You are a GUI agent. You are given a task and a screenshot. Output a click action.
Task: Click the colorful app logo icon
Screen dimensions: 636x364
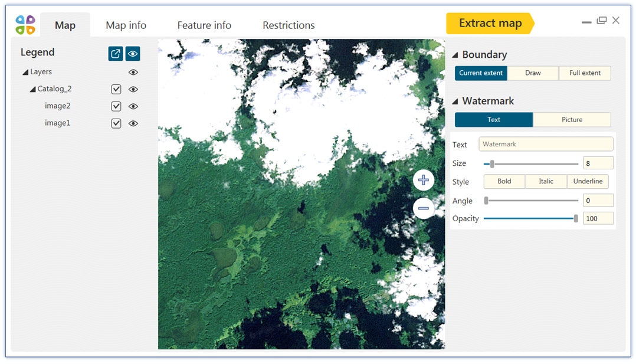click(25, 25)
